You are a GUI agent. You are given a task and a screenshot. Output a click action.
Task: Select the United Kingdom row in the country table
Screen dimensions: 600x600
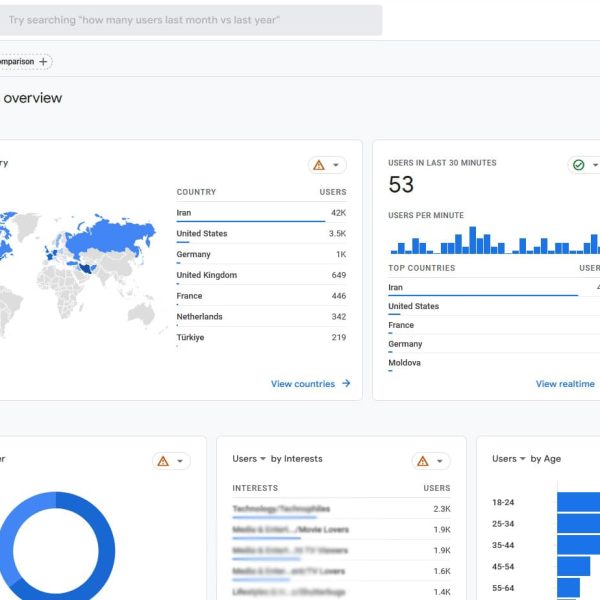coord(261,275)
